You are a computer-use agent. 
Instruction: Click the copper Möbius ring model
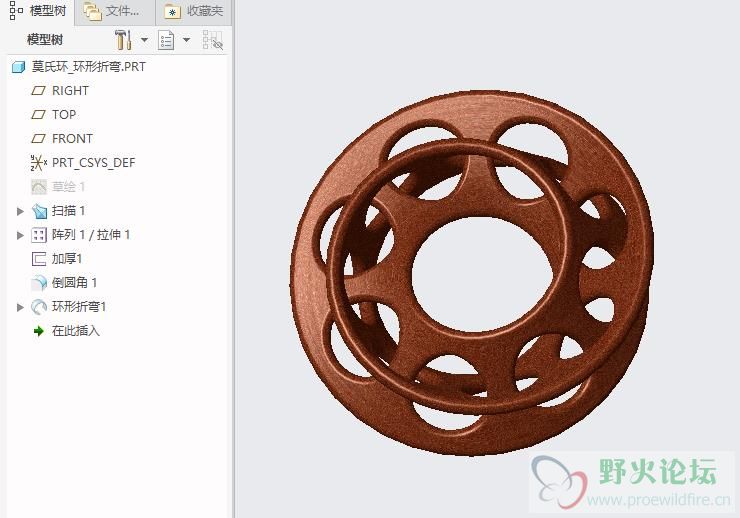pyautogui.click(x=472, y=273)
